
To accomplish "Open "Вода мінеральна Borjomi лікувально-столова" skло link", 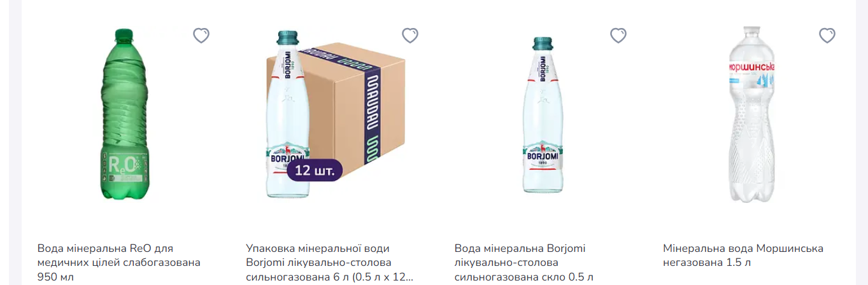I will pyautogui.click(x=523, y=263).
